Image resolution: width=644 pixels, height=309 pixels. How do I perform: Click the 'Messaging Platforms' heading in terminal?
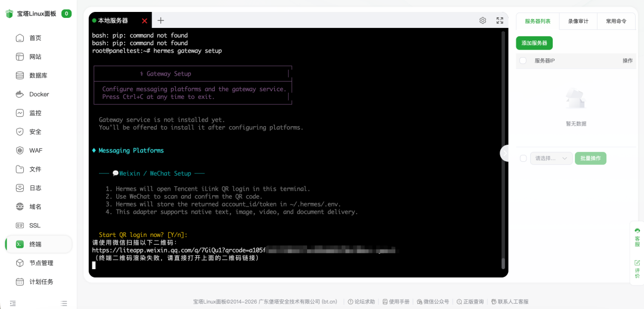[x=131, y=151]
